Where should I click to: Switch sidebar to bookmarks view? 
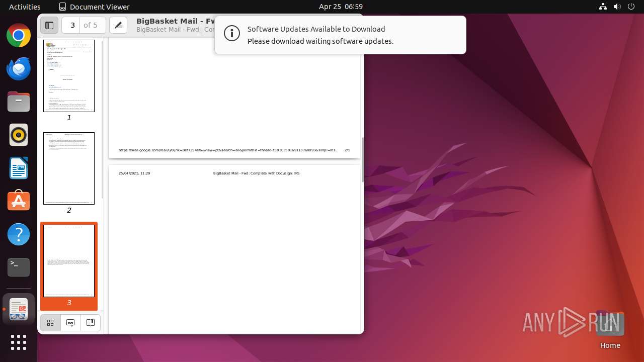91,323
